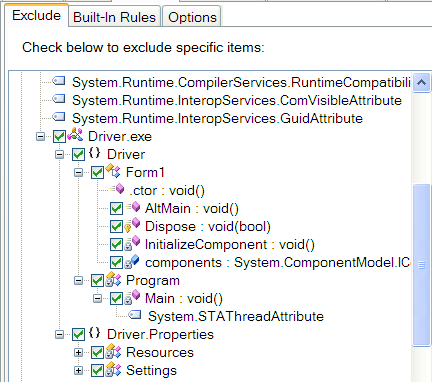432x382 pixels.
Task: Select 'InitializeComponent : void()' label
Action: [x=230, y=244]
